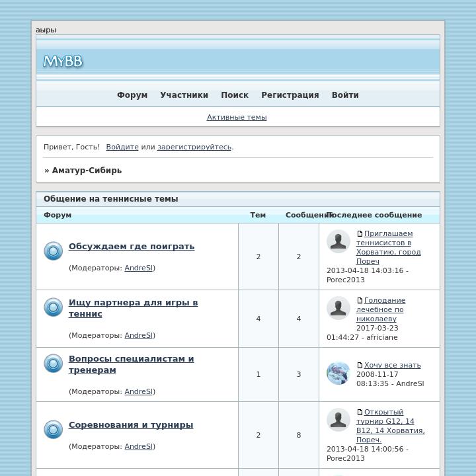Click timestamp 2013-04-18 14:03:16 - Porec2013
The height and width of the screenshot is (476, 476).
click(x=368, y=275)
